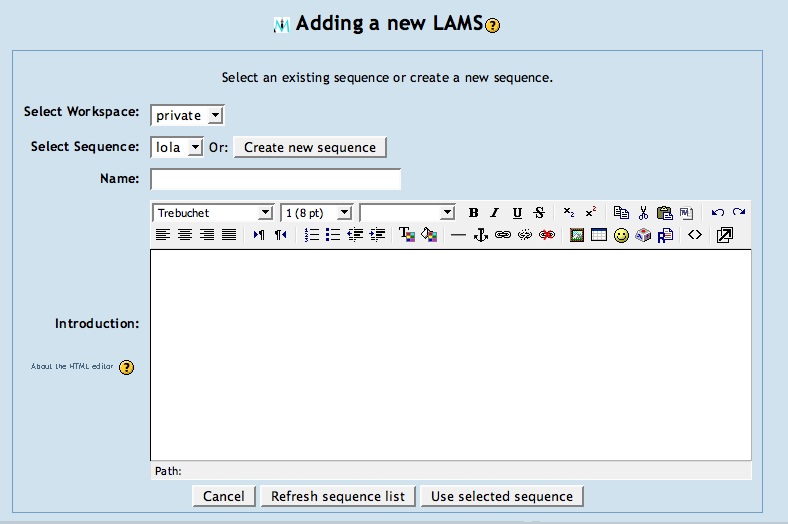This screenshot has height=524, width=788.
Task: Click the insert image icon
Action: point(577,235)
